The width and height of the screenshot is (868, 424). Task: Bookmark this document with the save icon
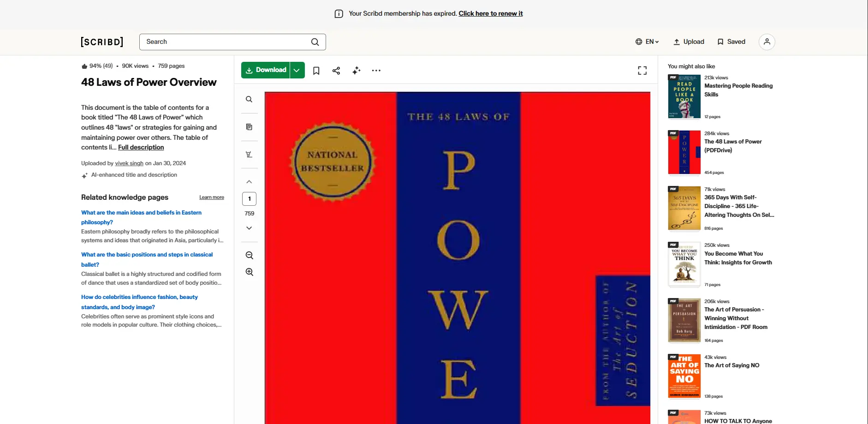[x=316, y=71]
